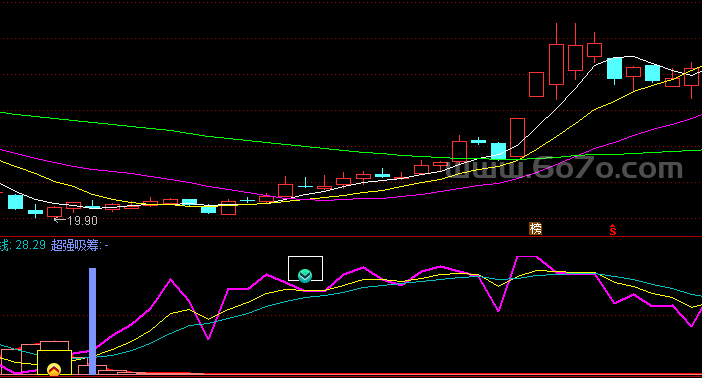Click the brown 榜 badge icon
Viewport: 702px width, 378px height.
coord(535,229)
